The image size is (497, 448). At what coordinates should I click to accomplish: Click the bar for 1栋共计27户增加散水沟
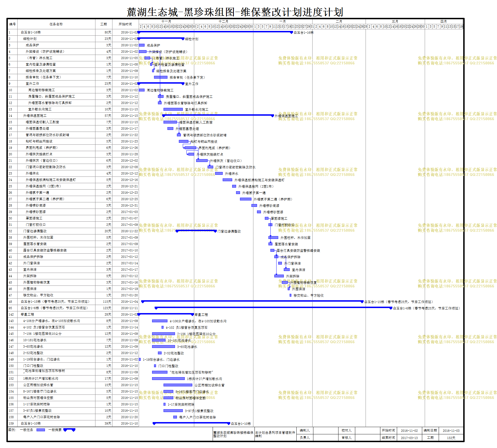(x=168, y=379)
